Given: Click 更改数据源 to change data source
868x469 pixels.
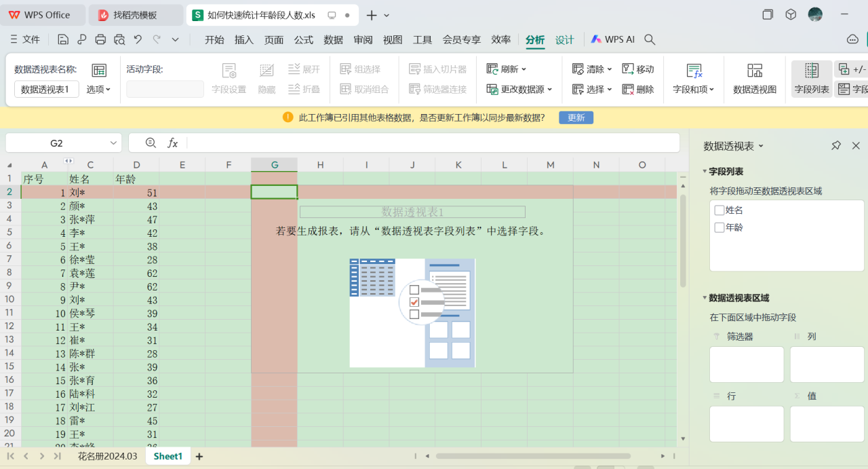Looking at the screenshot, I should [519, 89].
